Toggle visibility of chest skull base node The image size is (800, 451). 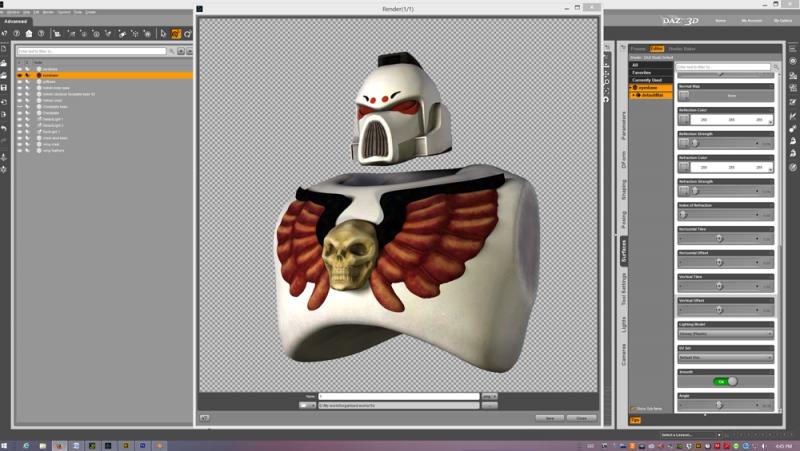20,138
